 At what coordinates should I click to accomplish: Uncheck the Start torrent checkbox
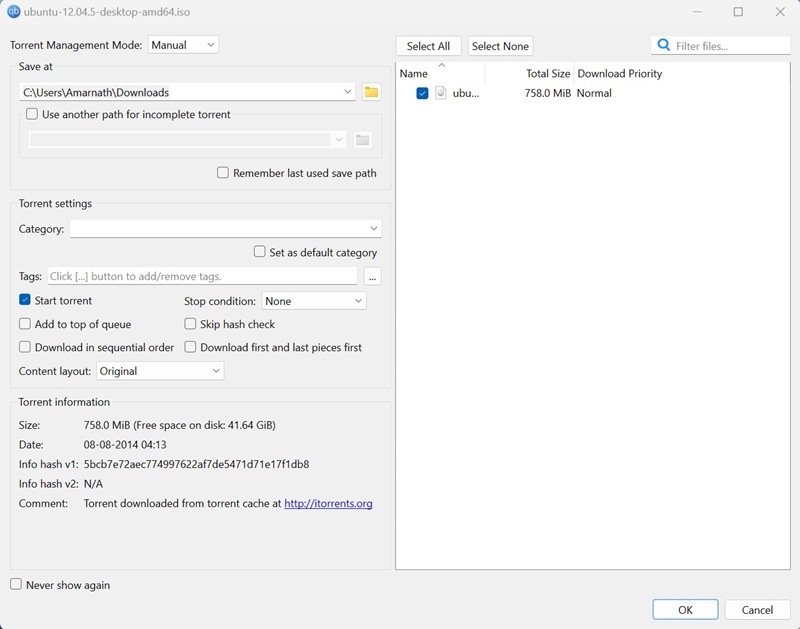tap(24, 300)
